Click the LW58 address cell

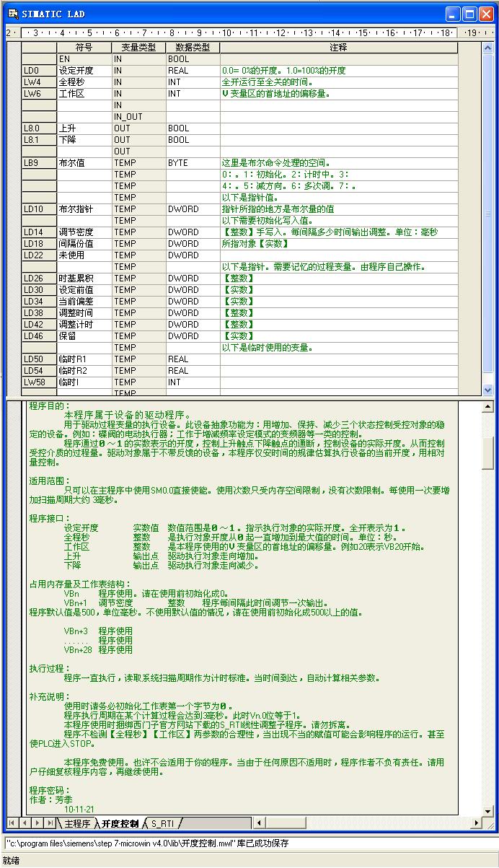click(x=39, y=382)
